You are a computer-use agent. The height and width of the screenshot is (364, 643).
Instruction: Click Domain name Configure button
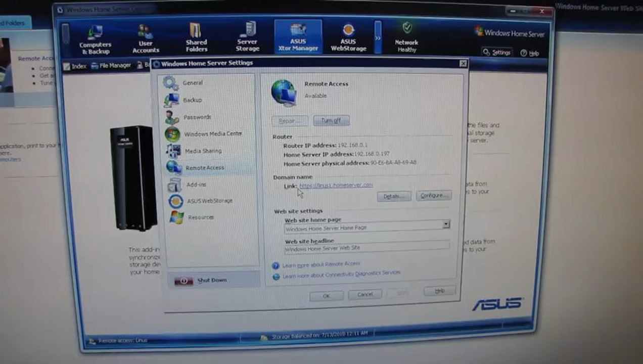click(x=434, y=196)
